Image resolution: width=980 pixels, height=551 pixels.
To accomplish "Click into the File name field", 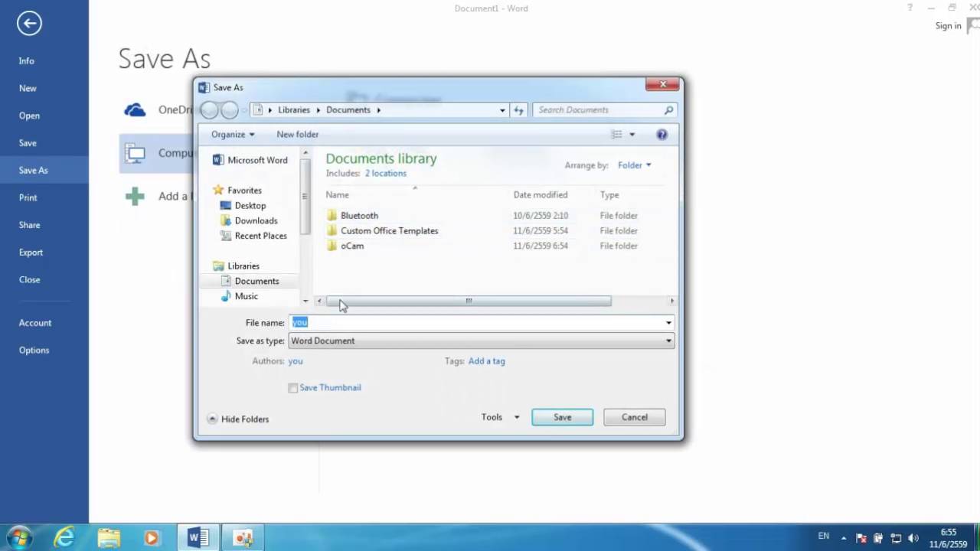I will (x=476, y=323).
